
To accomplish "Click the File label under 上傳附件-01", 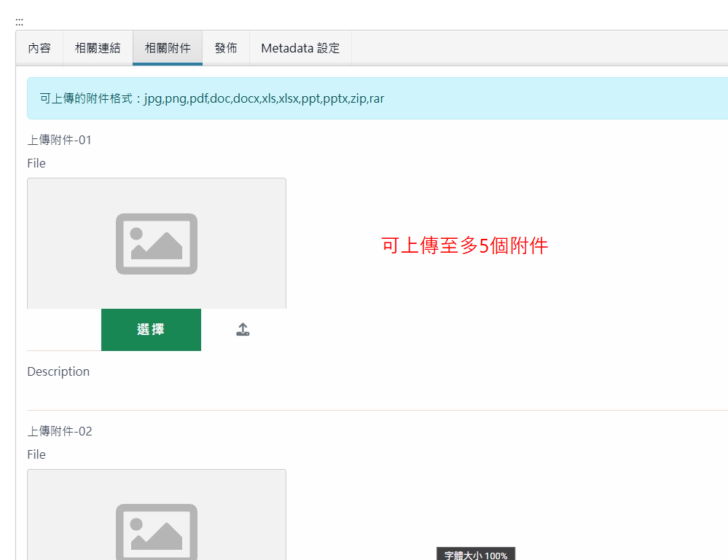I will 36,162.
